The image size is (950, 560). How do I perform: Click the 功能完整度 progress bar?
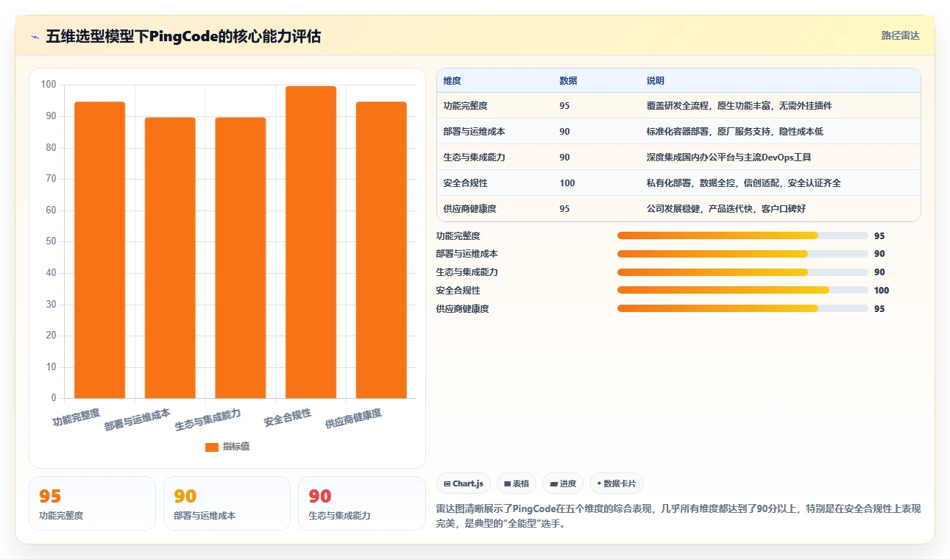click(x=742, y=235)
